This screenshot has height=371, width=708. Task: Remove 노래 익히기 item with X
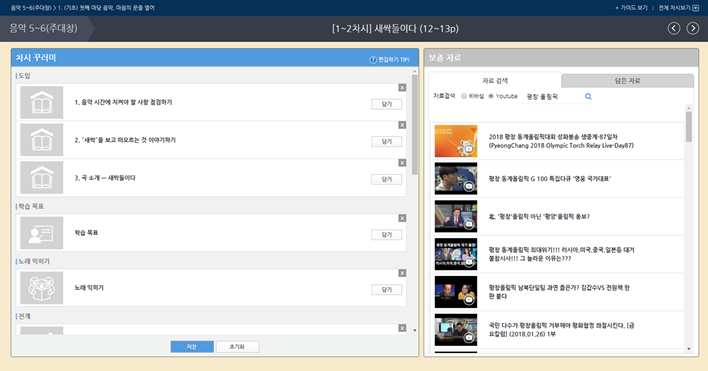pyautogui.click(x=402, y=274)
